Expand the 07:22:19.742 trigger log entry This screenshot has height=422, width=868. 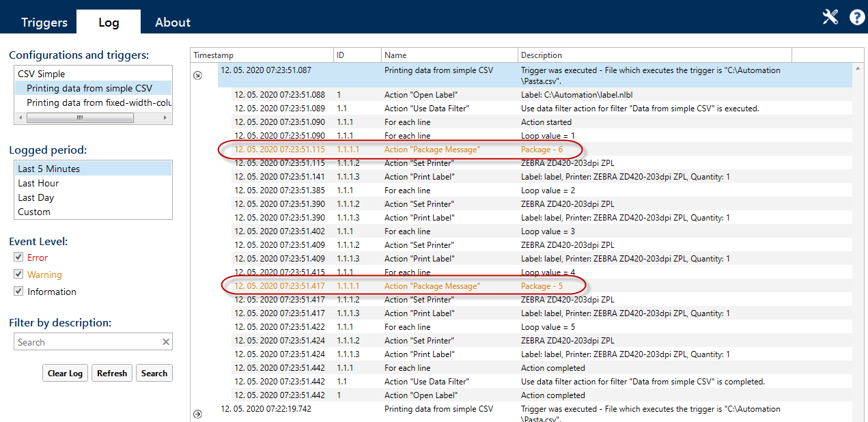[x=198, y=414]
